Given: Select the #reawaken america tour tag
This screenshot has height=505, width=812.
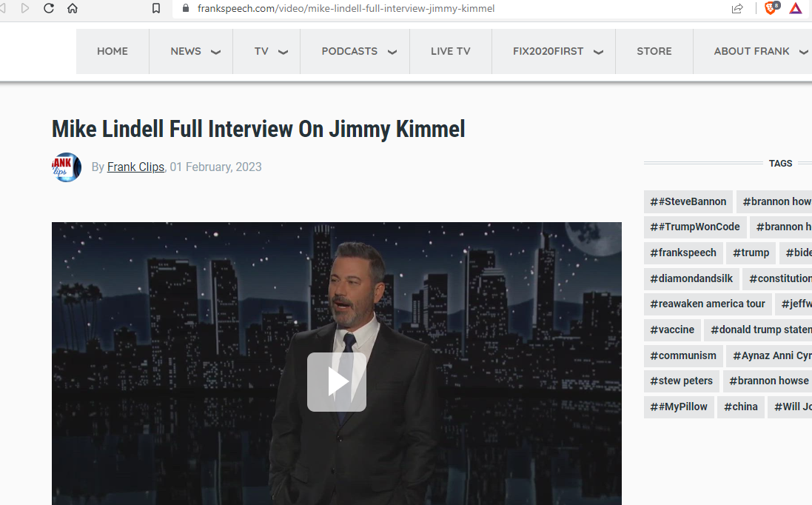Looking at the screenshot, I should click(708, 304).
